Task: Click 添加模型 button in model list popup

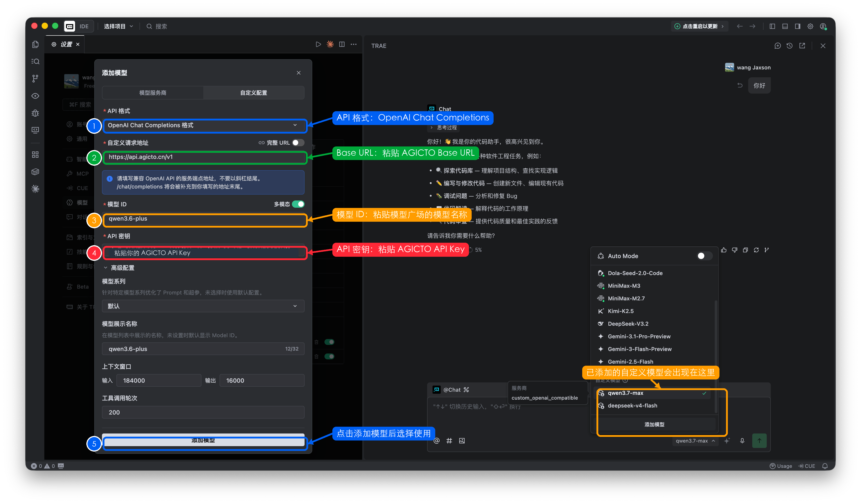Action: (x=654, y=424)
